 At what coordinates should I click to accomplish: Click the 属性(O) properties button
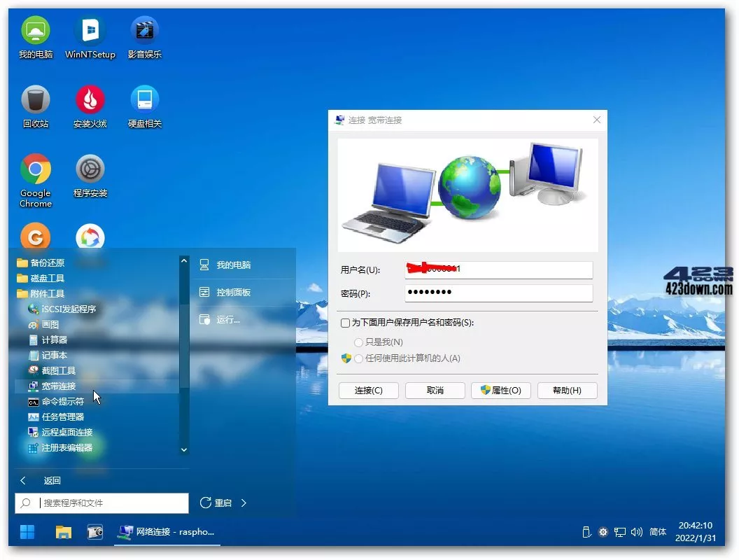500,391
